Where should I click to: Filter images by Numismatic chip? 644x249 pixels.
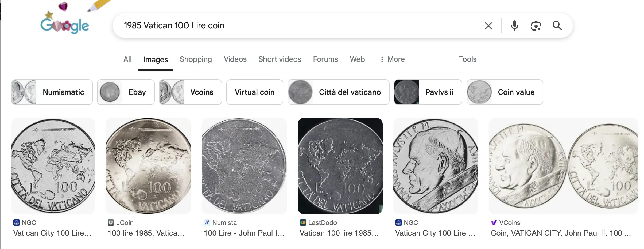click(52, 92)
